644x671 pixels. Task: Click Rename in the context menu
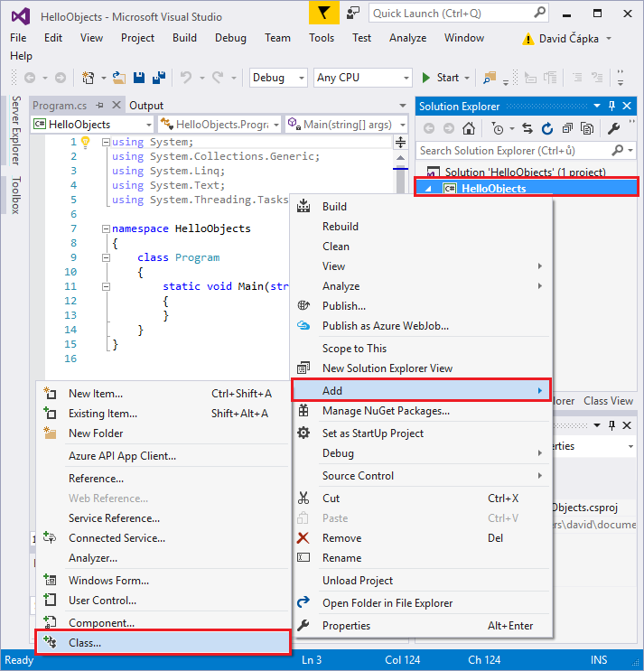pos(421,558)
